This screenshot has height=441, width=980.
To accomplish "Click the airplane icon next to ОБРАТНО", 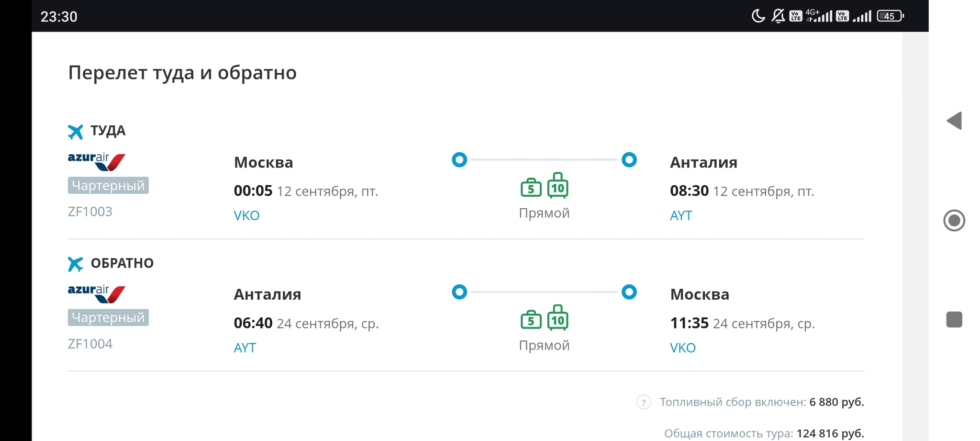I will (x=75, y=264).
